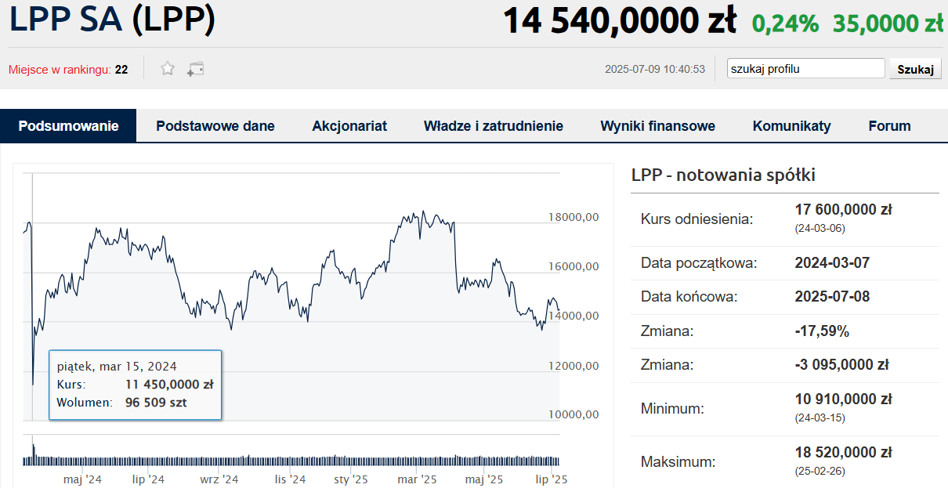Click the current price 14 540,0000 zł

(x=620, y=21)
